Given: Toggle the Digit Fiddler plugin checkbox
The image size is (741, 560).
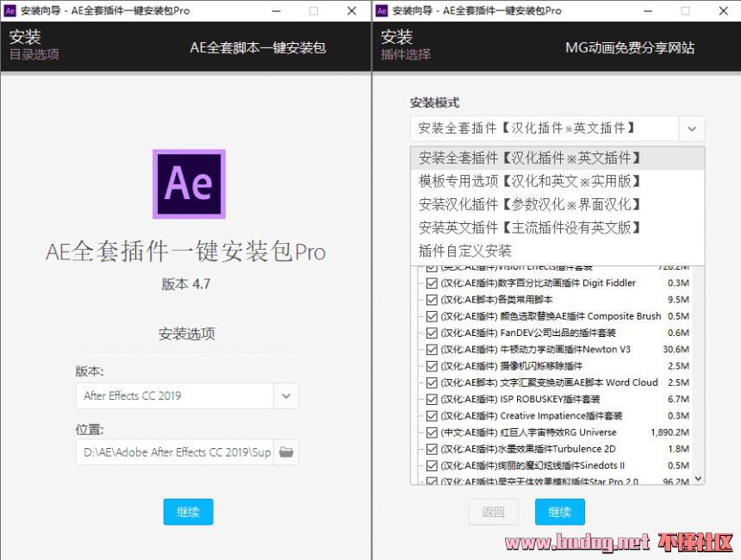Looking at the screenshot, I should (432, 283).
